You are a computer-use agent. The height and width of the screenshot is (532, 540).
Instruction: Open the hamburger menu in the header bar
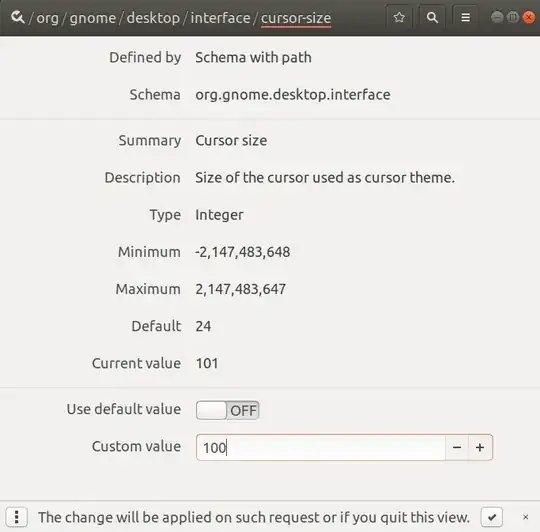[465, 17]
